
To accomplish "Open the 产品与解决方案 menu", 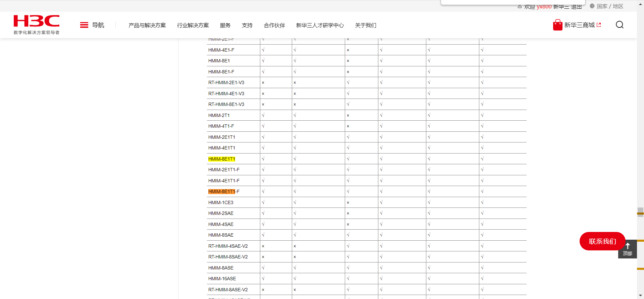I will click(x=147, y=25).
